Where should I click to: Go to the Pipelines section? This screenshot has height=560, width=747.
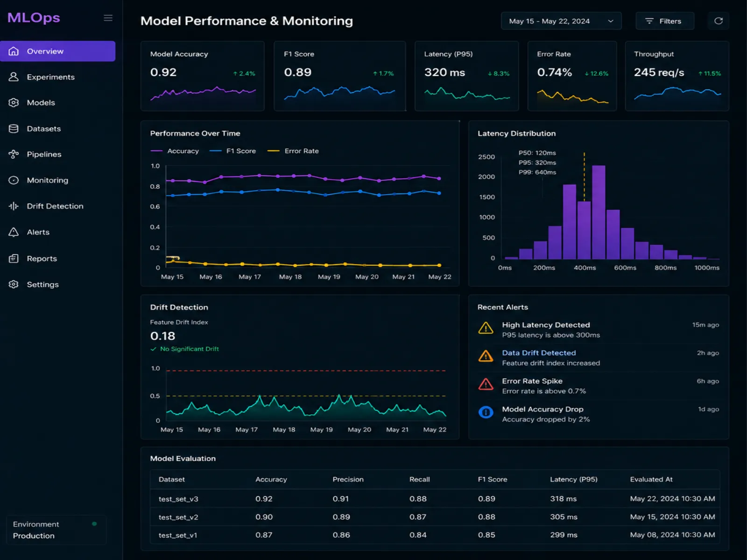coord(58,154)
